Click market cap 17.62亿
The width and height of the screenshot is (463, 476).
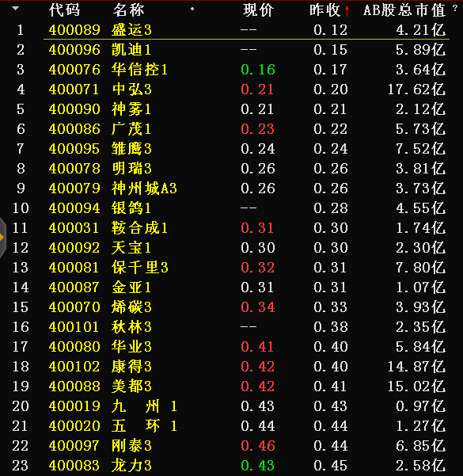click(416, 89)
